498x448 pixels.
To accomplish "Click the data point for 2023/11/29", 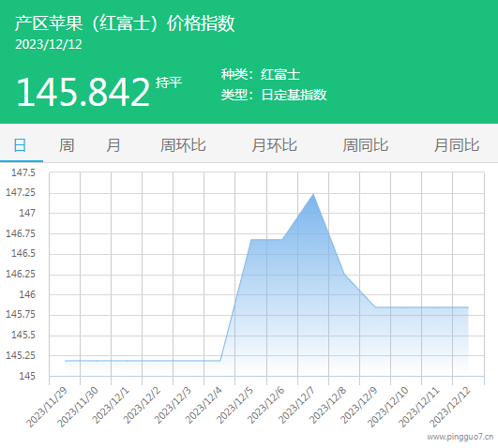I will click(65, 361).
